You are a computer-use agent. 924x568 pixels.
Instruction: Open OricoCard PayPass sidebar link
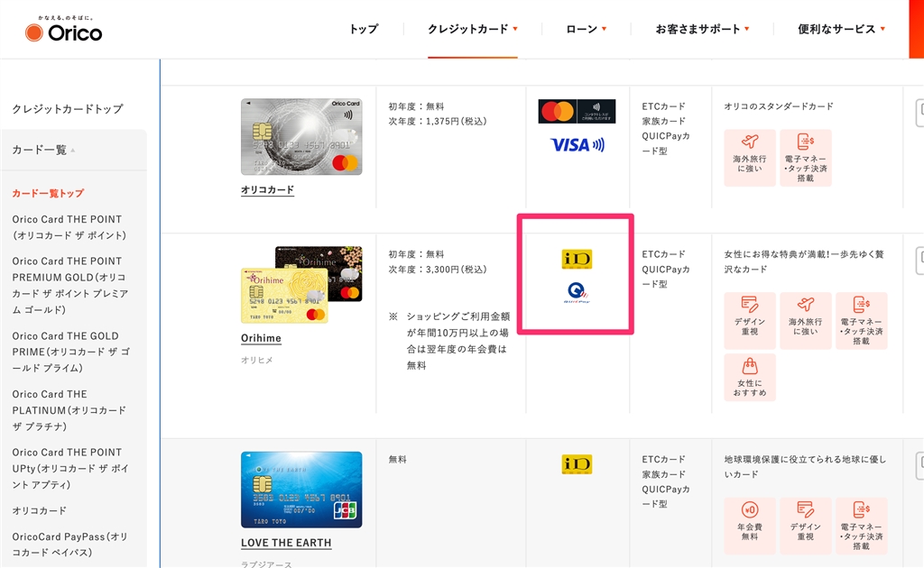point(69,545)
